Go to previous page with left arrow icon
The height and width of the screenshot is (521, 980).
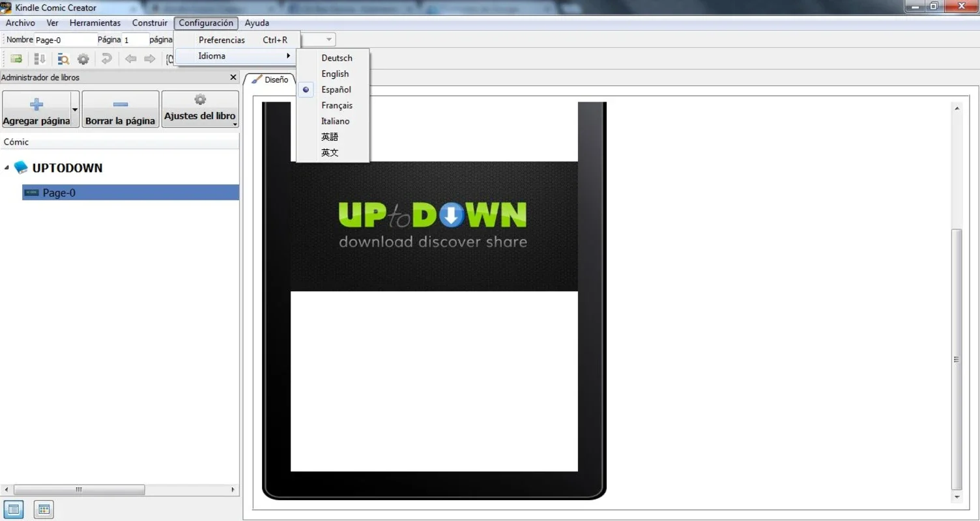coord(131,59)
